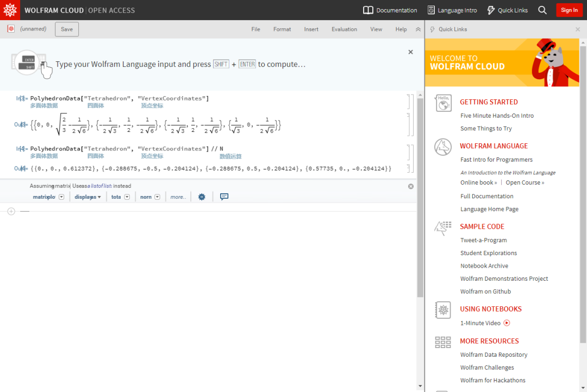This screenshot has width=587, height=392.
Task: Open the Format menu
Action: point(282,29)
